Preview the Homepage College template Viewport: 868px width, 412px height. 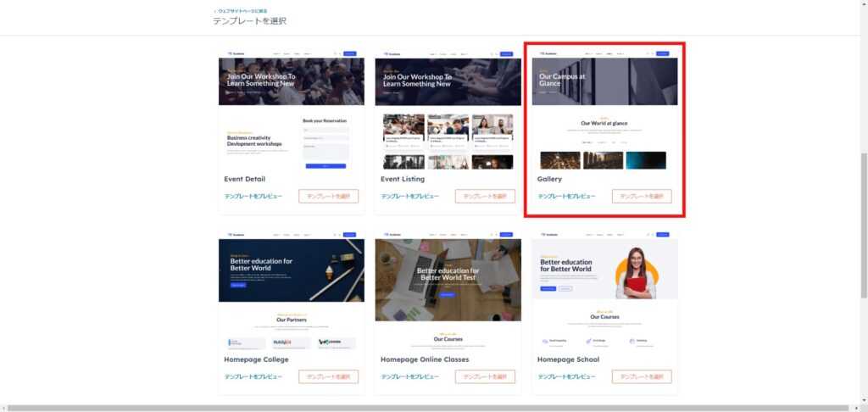coord(253,376)
